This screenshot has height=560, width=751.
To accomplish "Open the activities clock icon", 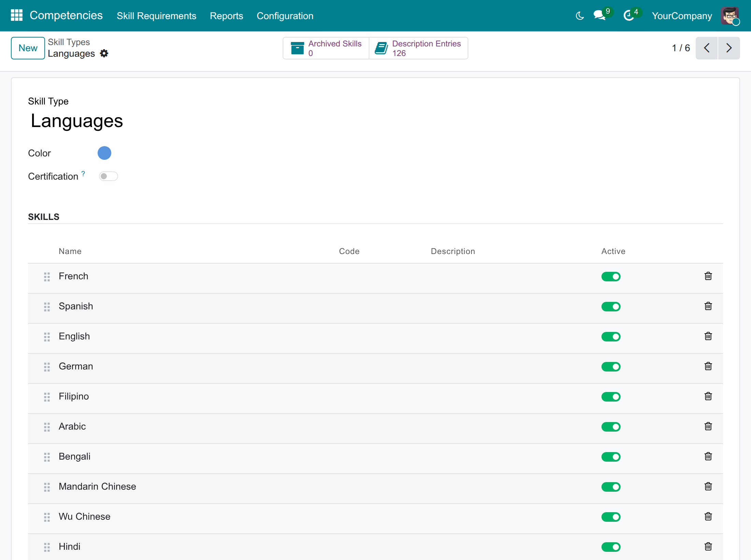I will click(628, 15).
